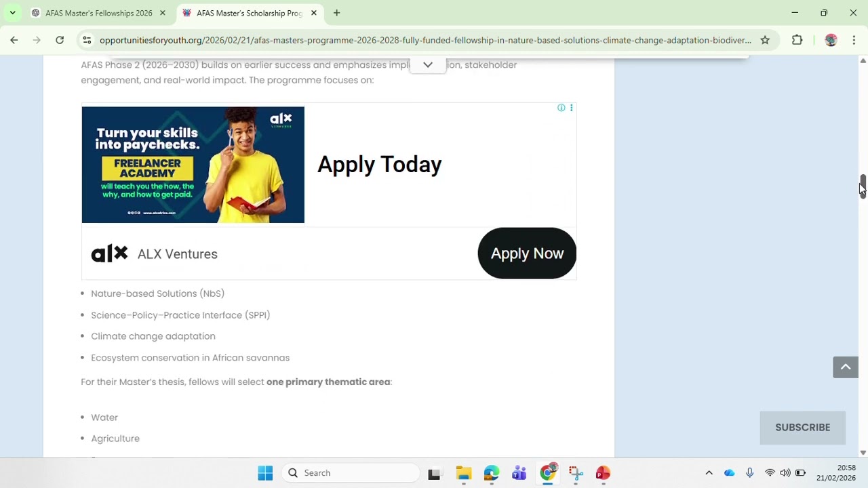
Task: Click the 'one primary thematic area' bold text
Action: 328,382
